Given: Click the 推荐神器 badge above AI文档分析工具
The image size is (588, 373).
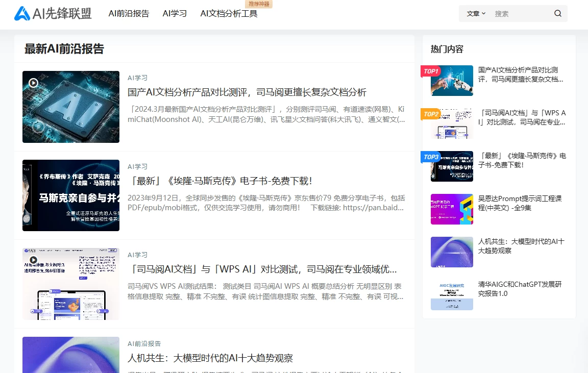Looking at the screenshot, I should [x=258, y=4].
